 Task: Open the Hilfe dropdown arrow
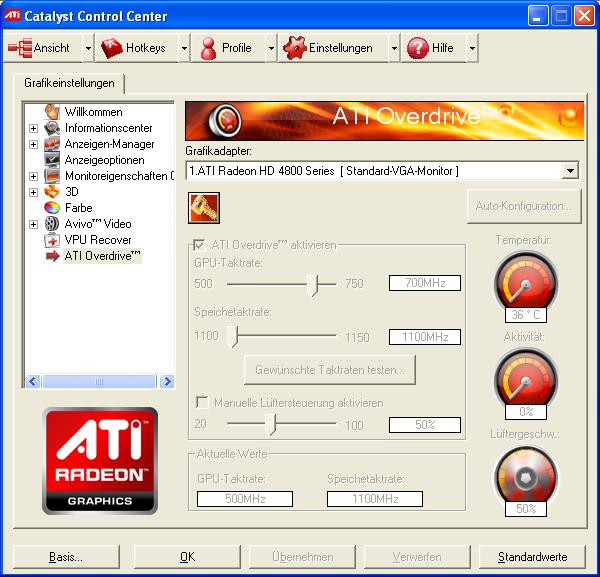click(x=472, y=48)
